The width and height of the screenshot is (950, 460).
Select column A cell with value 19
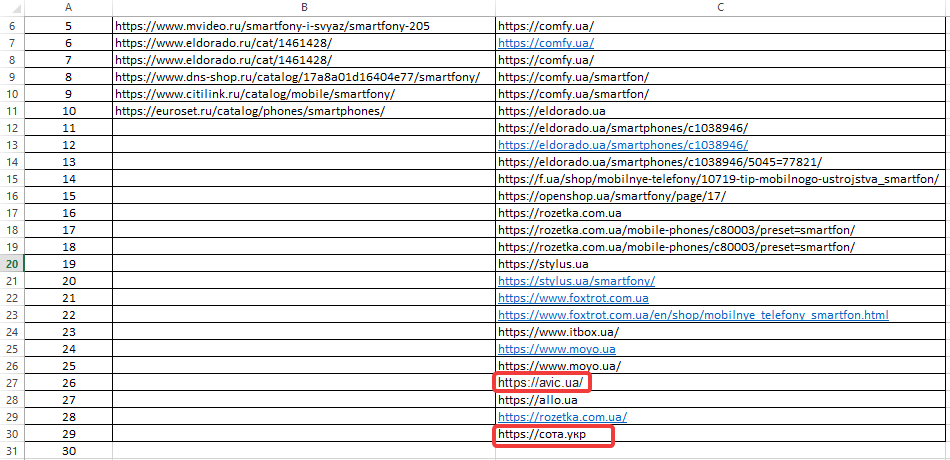(x=68, y=264)
